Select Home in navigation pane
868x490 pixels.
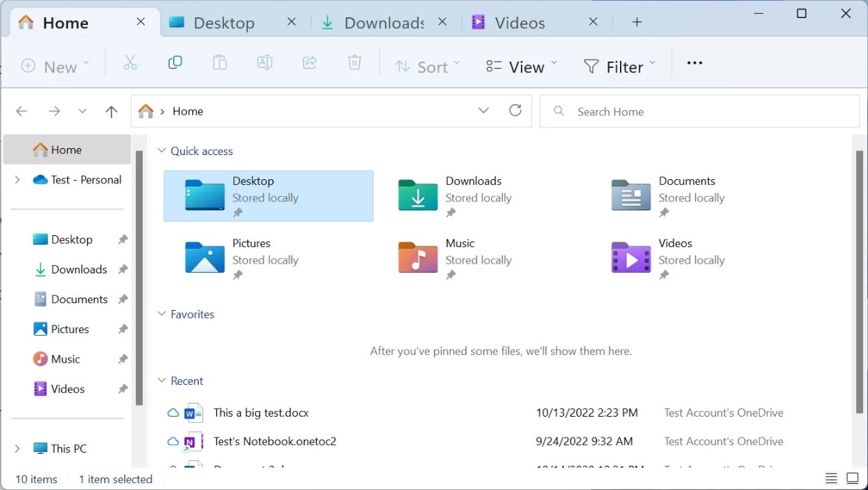point(67,149)
